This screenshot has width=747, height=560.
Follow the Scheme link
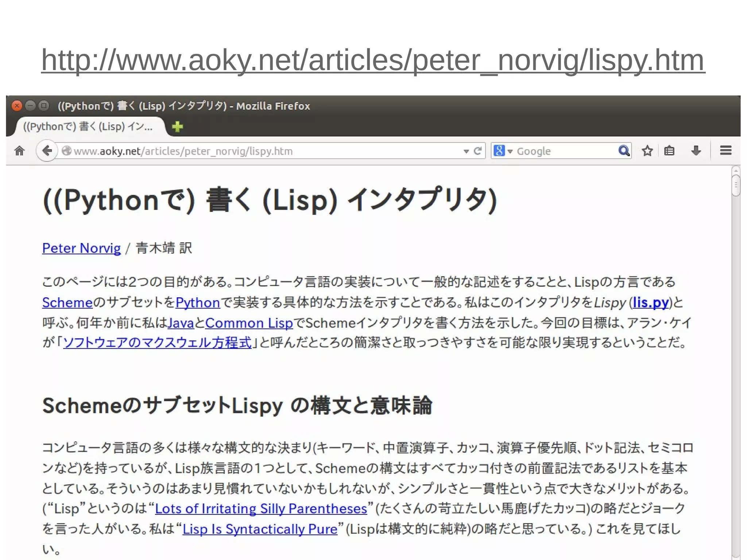coord(67,302)
